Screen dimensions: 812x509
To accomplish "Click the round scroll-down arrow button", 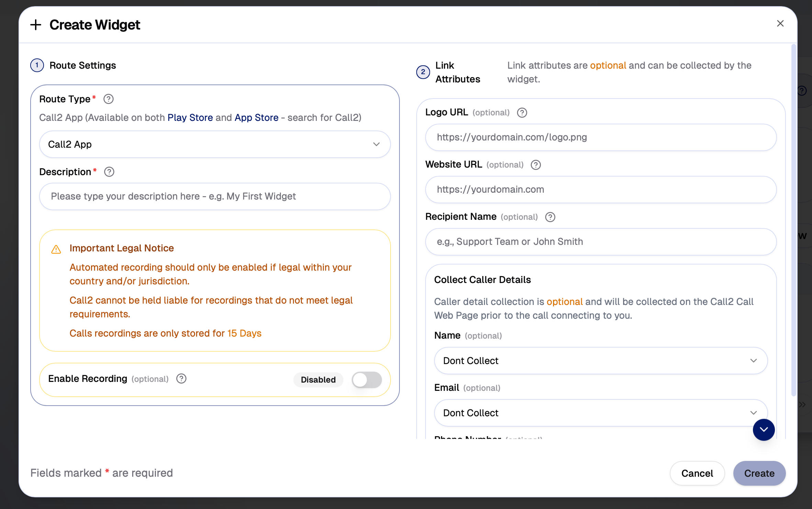I will 764,429.
